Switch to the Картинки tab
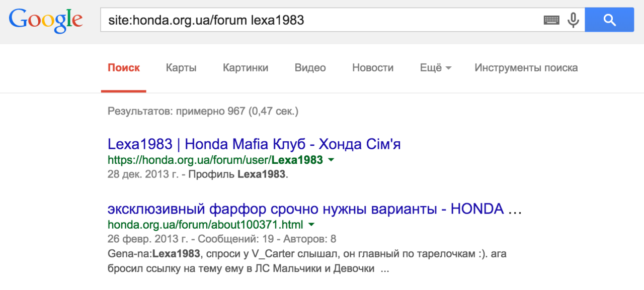The image size is (644, 290). (x=246, y=68)
